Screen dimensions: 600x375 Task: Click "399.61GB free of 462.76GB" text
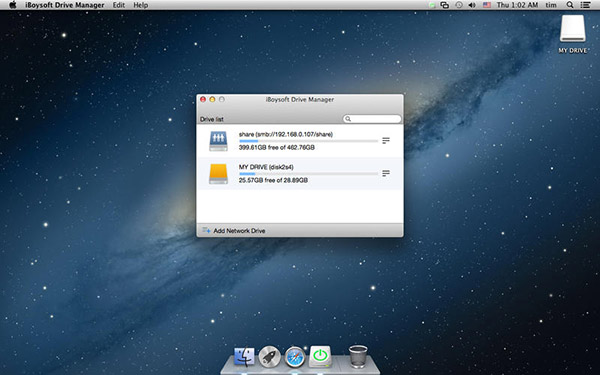pyautogui.click(x=276, y=147)
